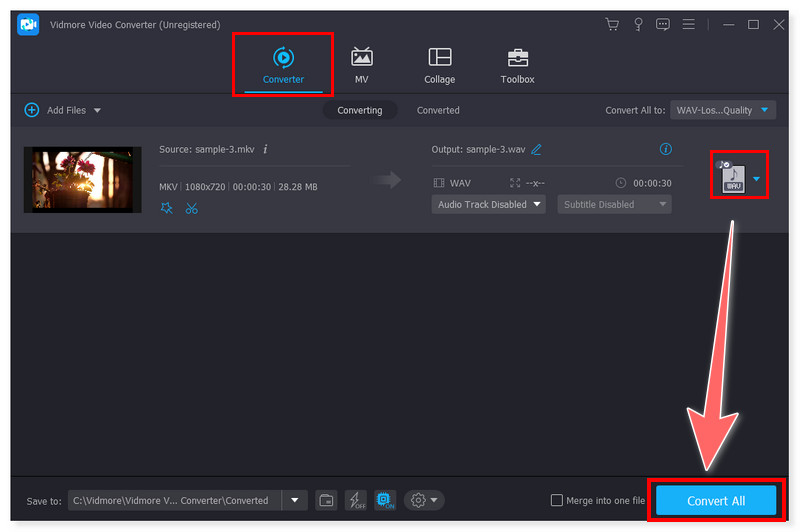Image resolution: width=800 pixels, height=532 pixels.
Task: Click the key register icon
Action: [636, 24]
